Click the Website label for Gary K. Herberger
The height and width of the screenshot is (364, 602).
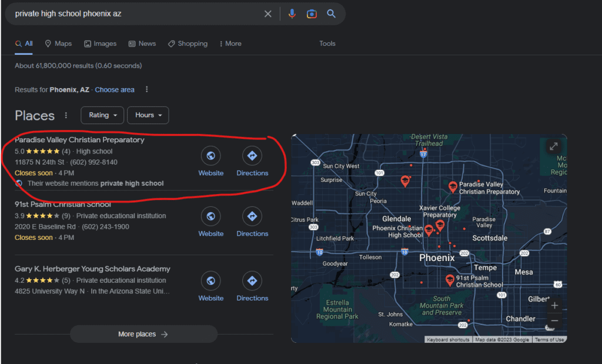[x=211, y=298]
